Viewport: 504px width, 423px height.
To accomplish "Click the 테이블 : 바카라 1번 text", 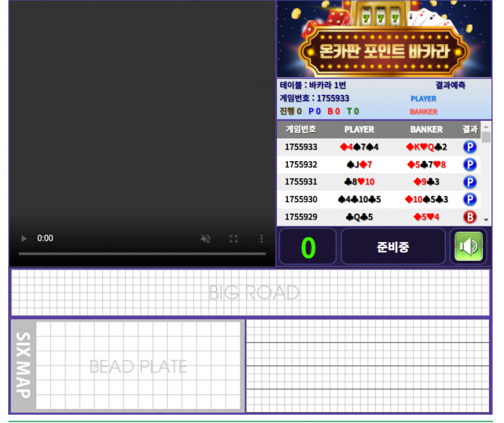I will tap(313, 85).
